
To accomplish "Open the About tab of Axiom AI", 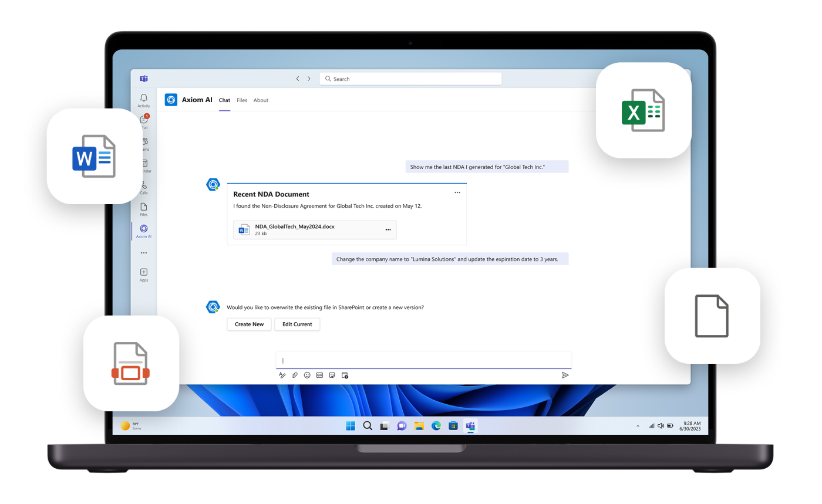I will click(261, 100).
